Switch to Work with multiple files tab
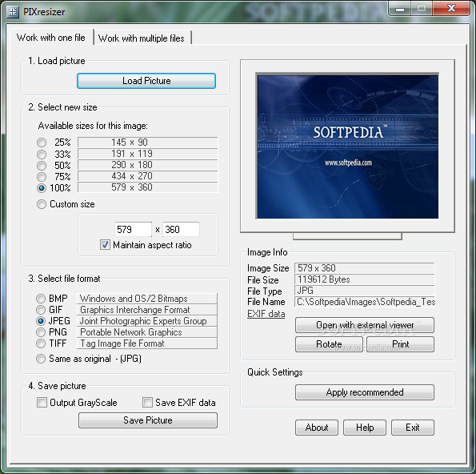This screenshot has height=474, width=476. (142, 38)
